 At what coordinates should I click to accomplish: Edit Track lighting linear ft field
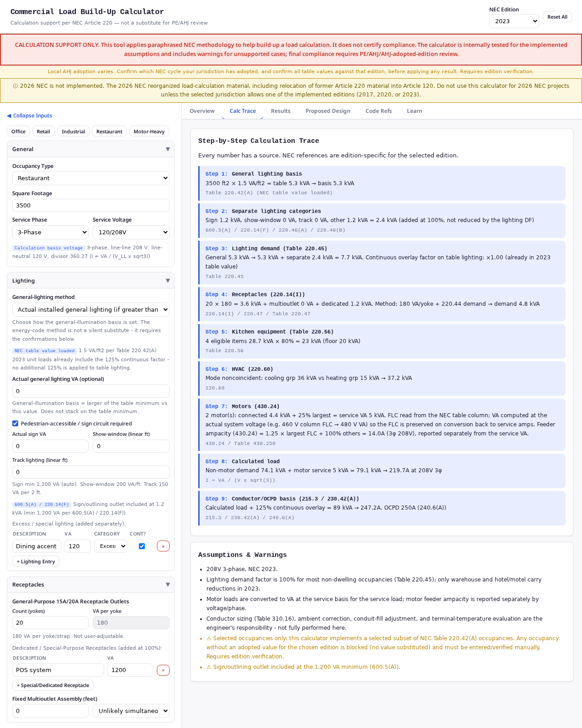pyautogui.click(x=91, y=472)
